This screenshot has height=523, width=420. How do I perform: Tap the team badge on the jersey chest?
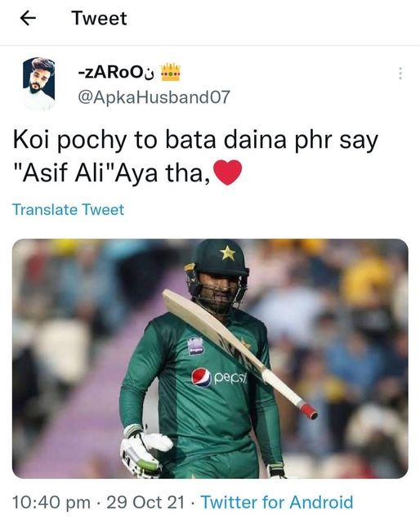[x=196, y=346]
